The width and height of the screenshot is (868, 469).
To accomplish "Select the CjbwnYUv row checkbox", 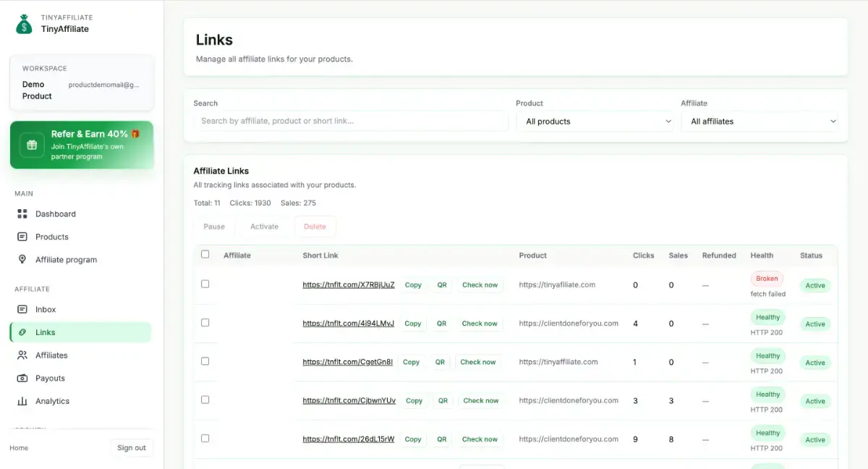I will pos(205,400).
